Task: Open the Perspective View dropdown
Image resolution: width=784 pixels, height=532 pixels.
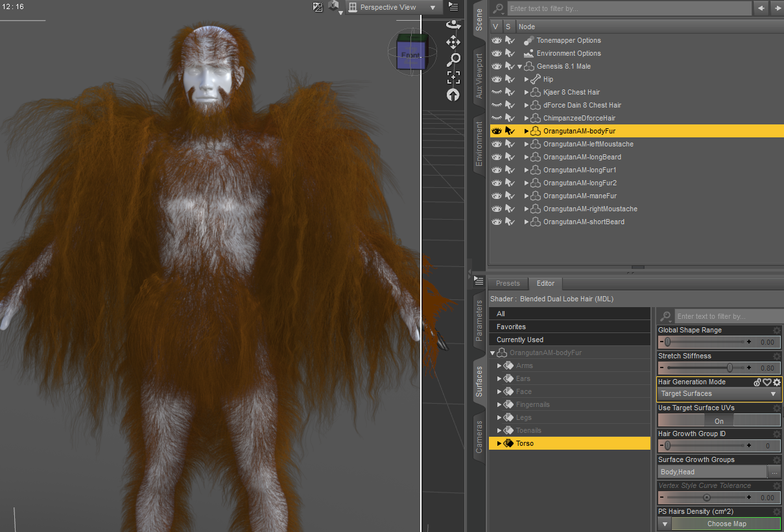Action: 393,7
